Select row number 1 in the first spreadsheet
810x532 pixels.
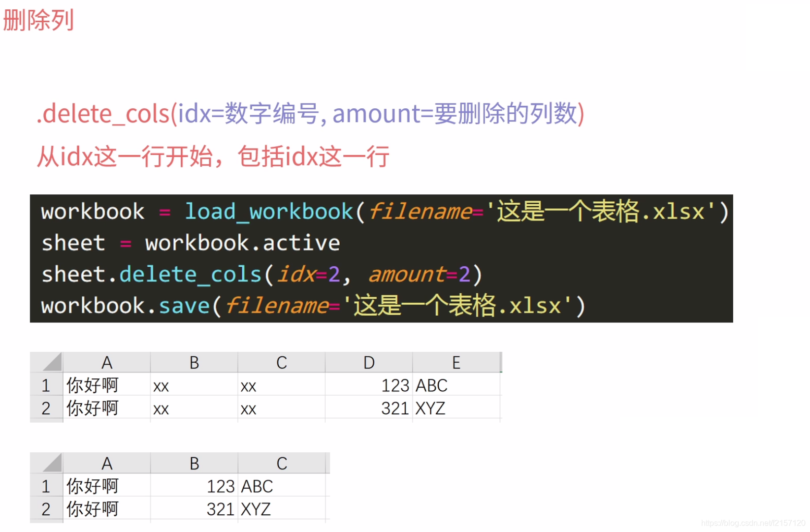coord(46,385)
